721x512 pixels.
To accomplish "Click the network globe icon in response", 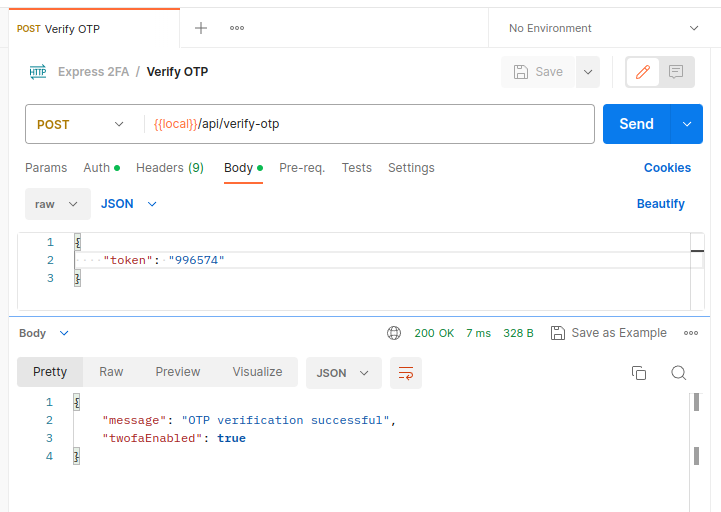I will pyautogui.click(x=394, y=333).
